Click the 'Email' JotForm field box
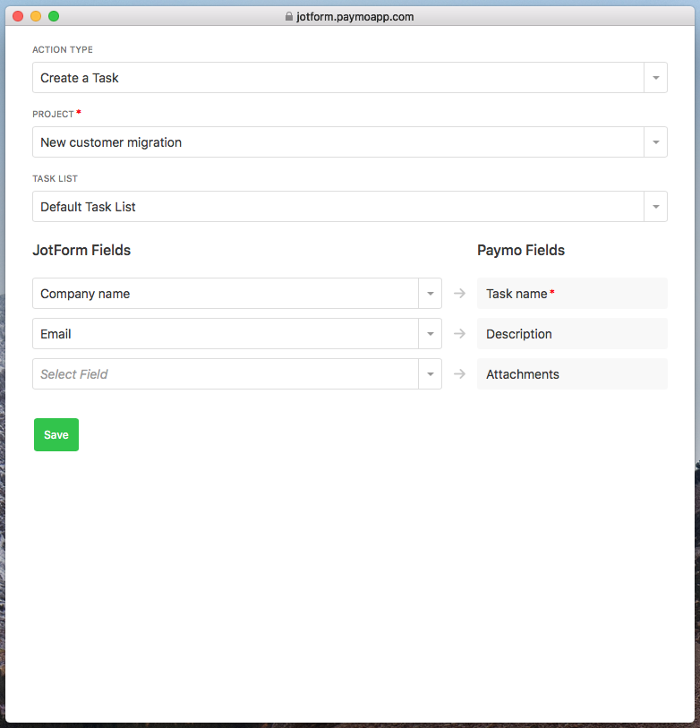Screen dimensions: 700x728 pos(225,334)
